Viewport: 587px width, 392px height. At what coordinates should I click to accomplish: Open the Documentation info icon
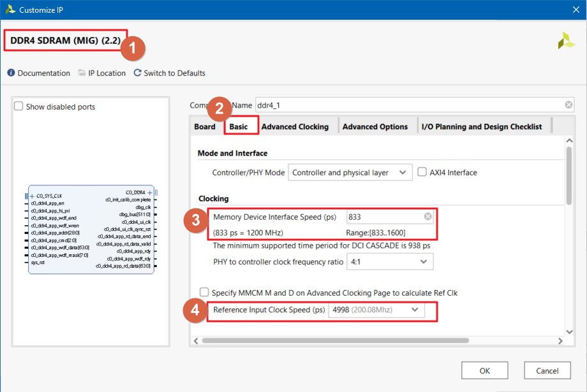(x=11, y=73)
